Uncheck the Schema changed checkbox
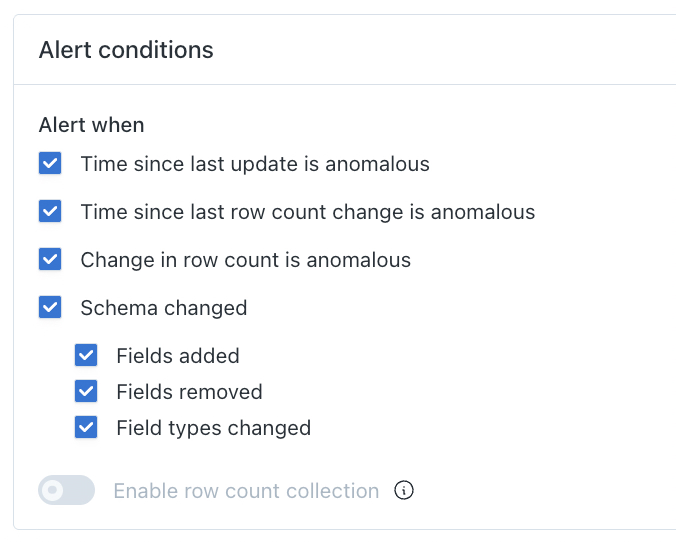Viewport: 676px width, 542px height. (x=50, y=308)
